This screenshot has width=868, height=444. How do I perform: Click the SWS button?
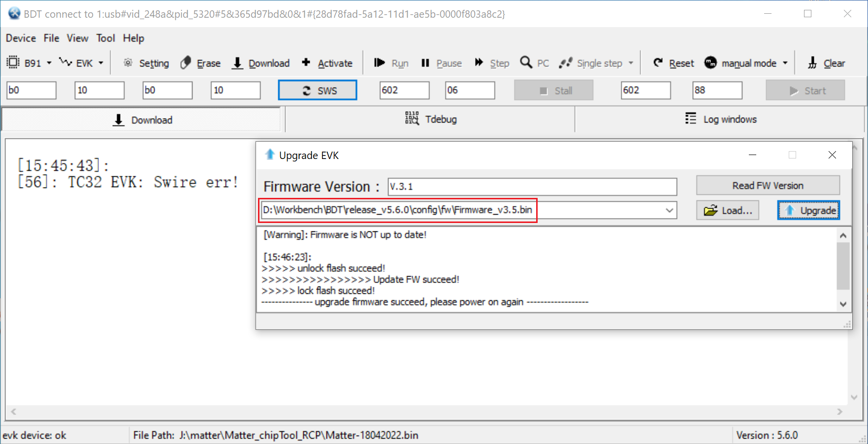click(x=318, y=91)
